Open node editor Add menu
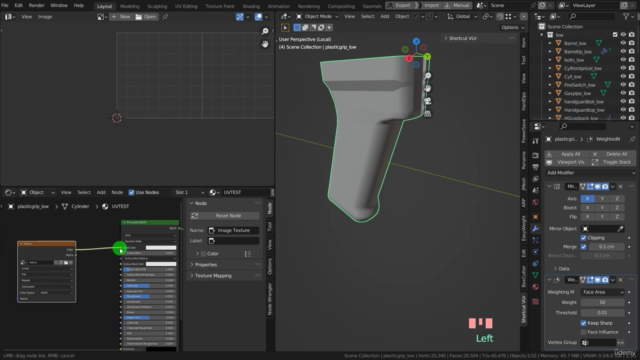The height and width of the screenshot is (360, 640). [101, 192]
